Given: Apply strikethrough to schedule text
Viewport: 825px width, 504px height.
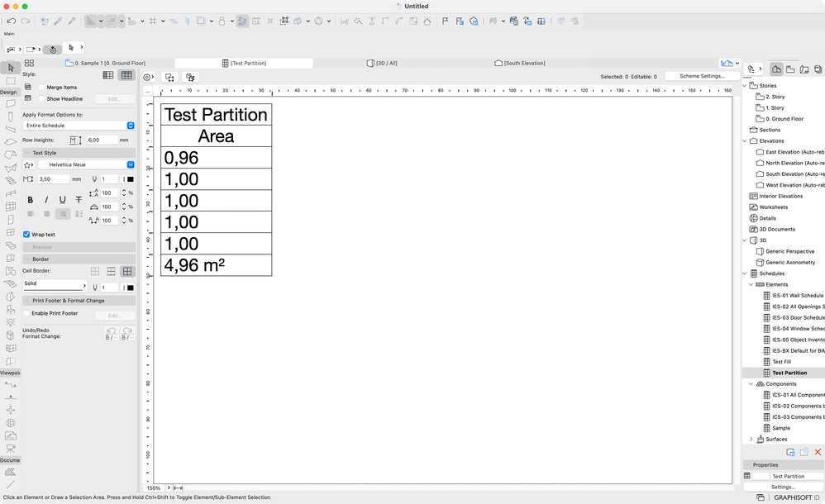Looking at the screenshot, I should [79, 200].
